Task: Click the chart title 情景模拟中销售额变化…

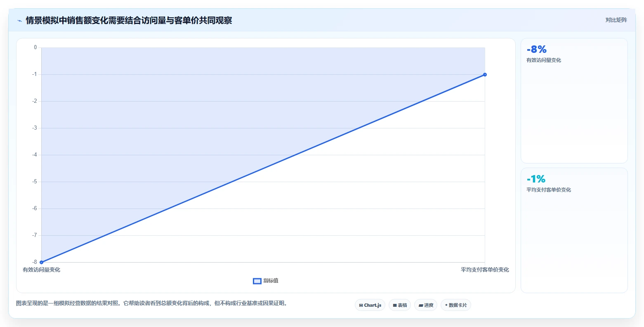Action: (129, 21)
